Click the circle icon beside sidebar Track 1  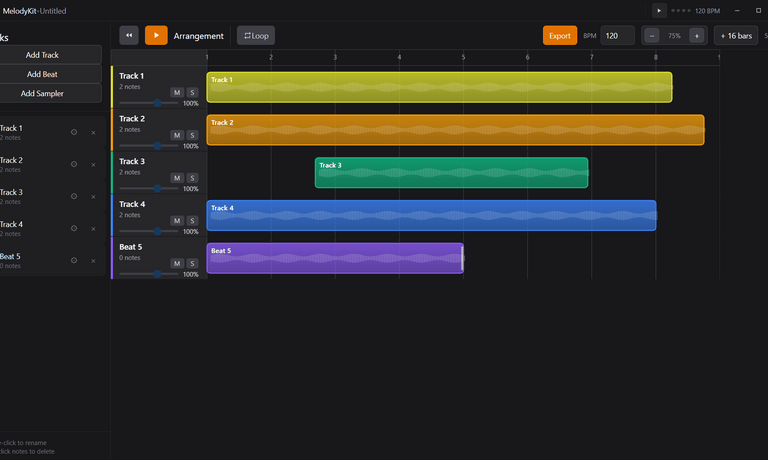pos(74,132)
